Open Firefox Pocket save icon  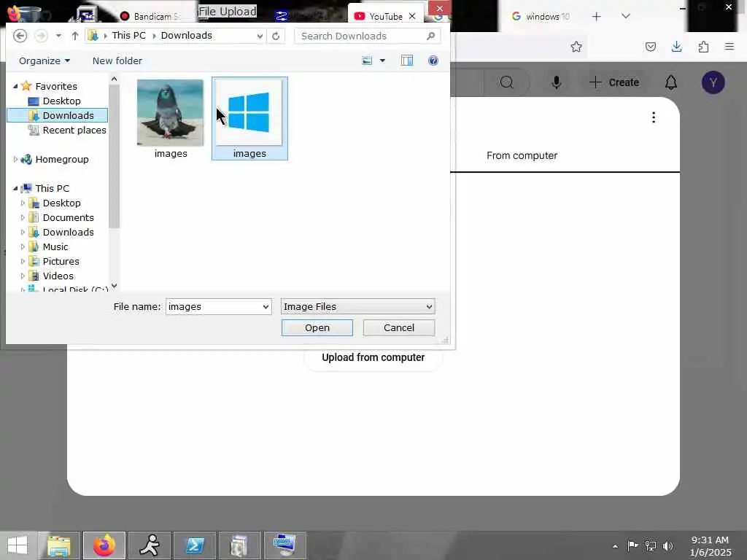[651, 47]
